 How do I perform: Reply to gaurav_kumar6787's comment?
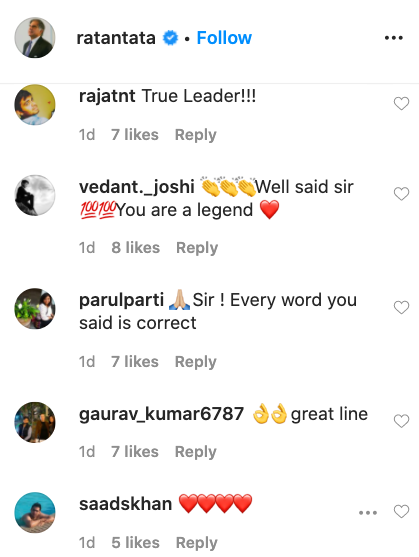pyautogui.click(x=196, y=452)
